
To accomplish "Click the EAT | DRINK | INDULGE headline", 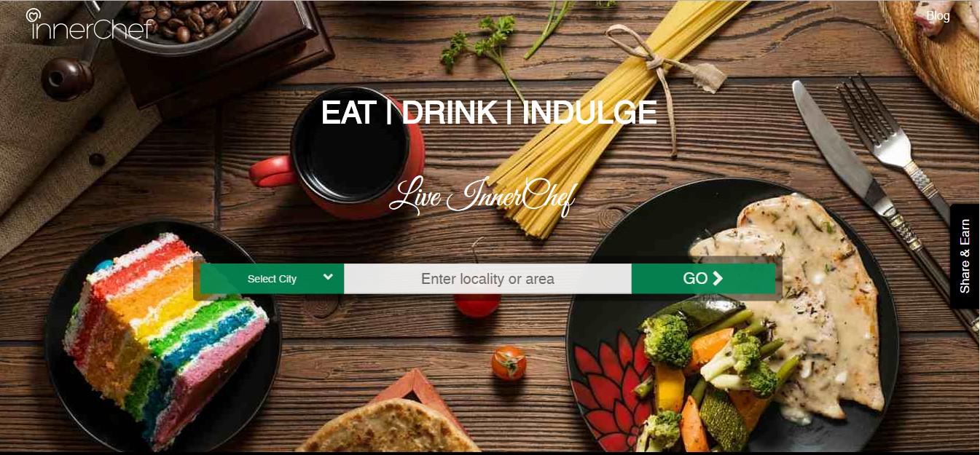I will click(489, 113).
